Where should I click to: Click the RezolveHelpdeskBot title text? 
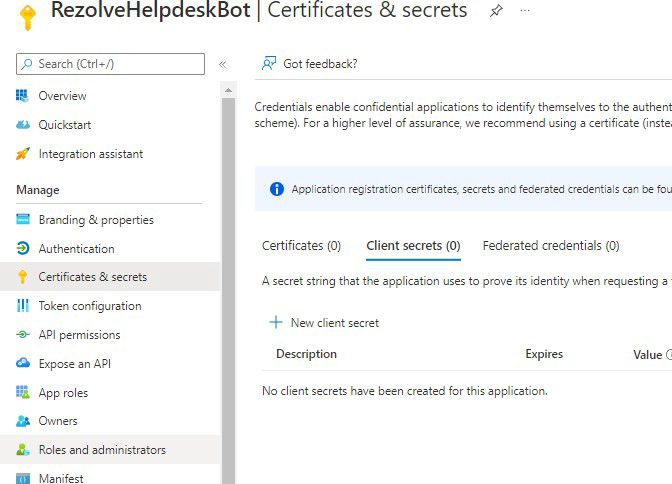click(150, 10)
